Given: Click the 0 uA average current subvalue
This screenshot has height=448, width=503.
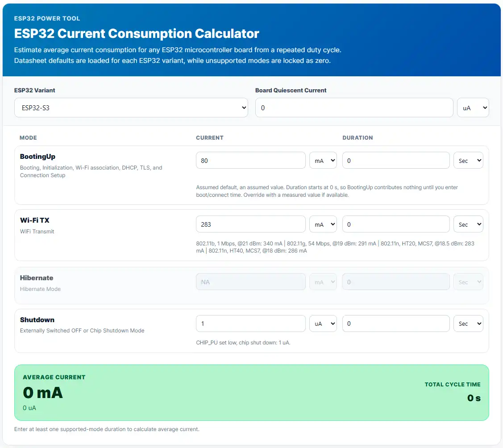Looking at the screenshot, I should [x=29, y=408].
